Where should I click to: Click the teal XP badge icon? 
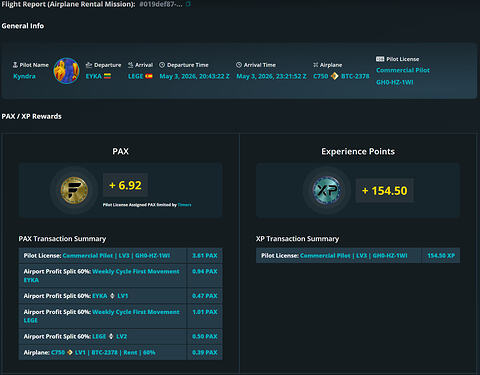[327, 190]
